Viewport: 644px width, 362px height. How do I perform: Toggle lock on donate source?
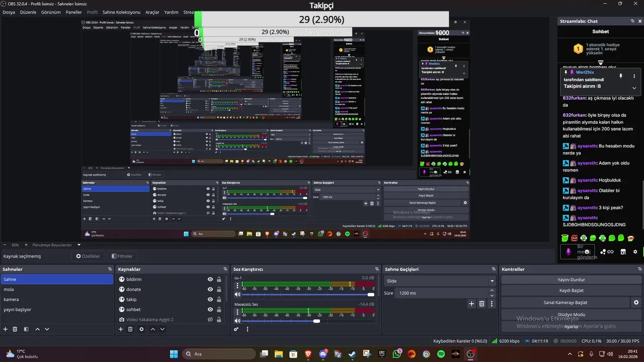click(219, 290)
